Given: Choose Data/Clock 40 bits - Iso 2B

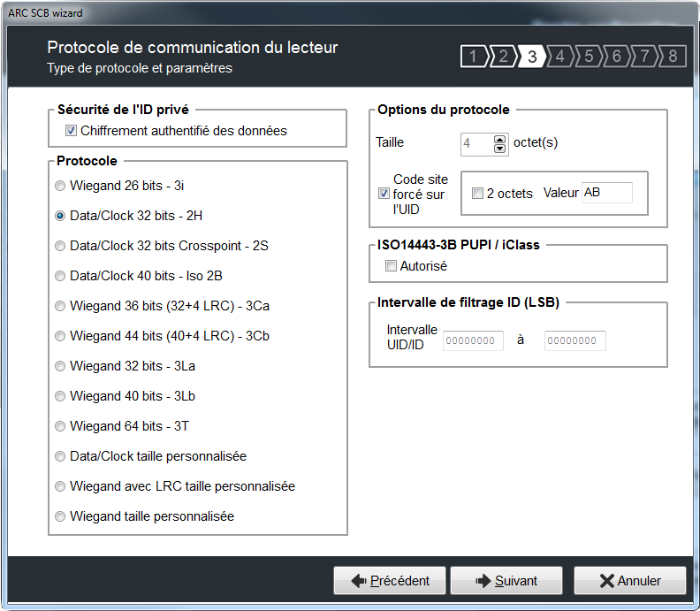Looking at the screenshot, I should click(60, 276).
